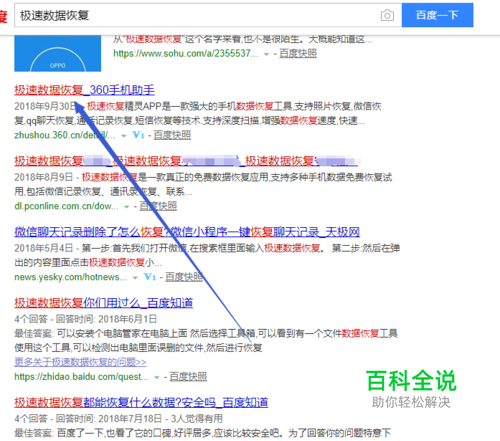Viewport: 500px width, 441px height.
Task: Open the zhushou.360.cn result URL
Action: coord(65,135)
